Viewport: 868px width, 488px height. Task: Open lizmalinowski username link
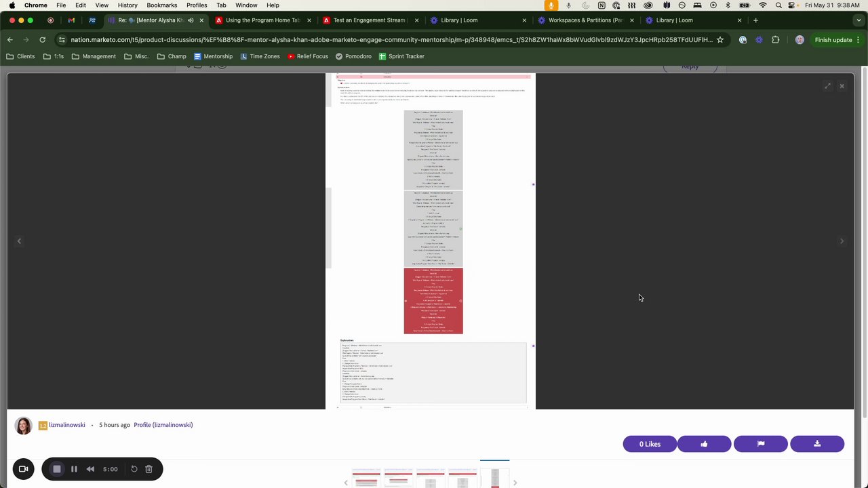[x=66, y=425]
